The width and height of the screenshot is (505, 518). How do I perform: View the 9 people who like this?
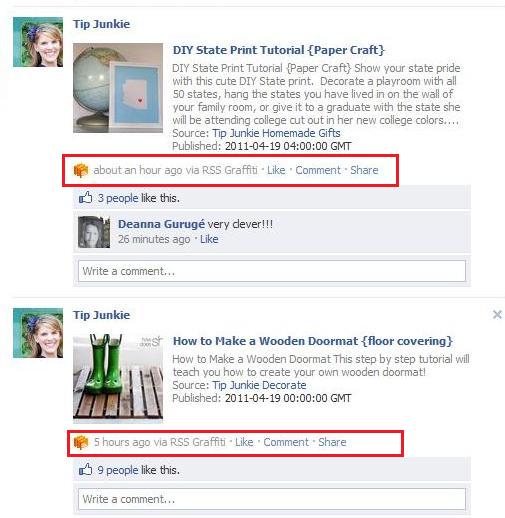(x=118, y=470)
